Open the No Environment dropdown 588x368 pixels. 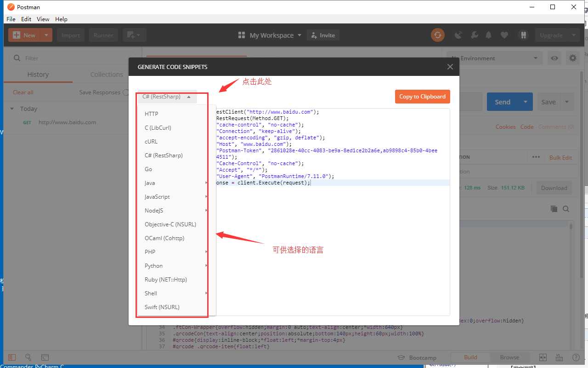pyautogui.click(x=494, y=58)
